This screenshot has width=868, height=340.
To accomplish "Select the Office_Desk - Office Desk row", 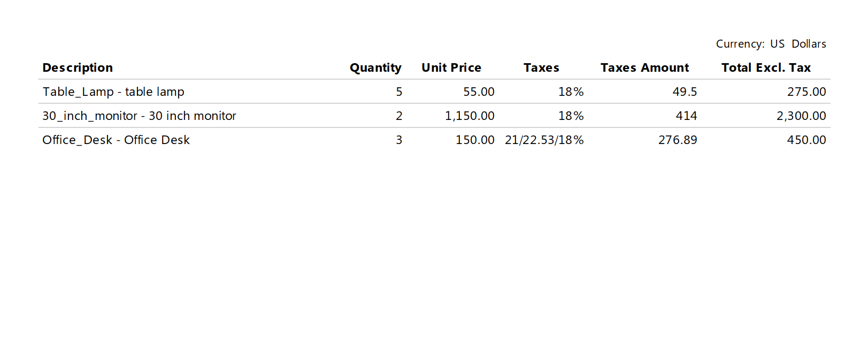I will (x=434, y=140).
